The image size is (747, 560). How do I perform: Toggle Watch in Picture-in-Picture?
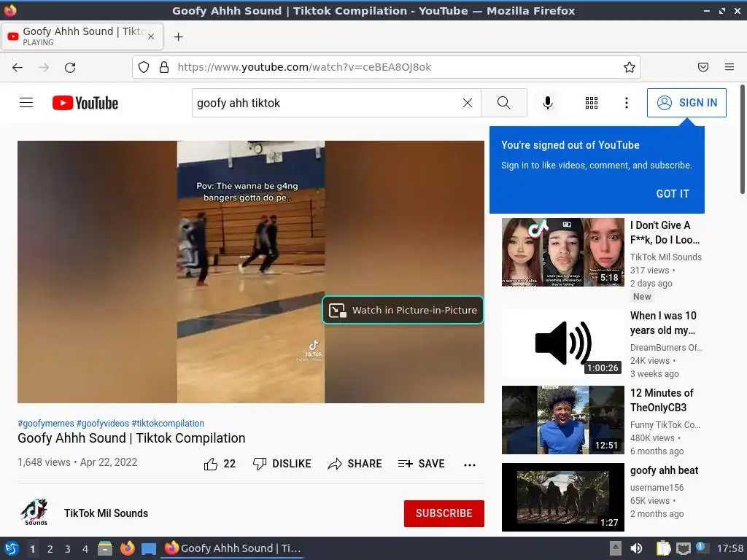(403, 310)
